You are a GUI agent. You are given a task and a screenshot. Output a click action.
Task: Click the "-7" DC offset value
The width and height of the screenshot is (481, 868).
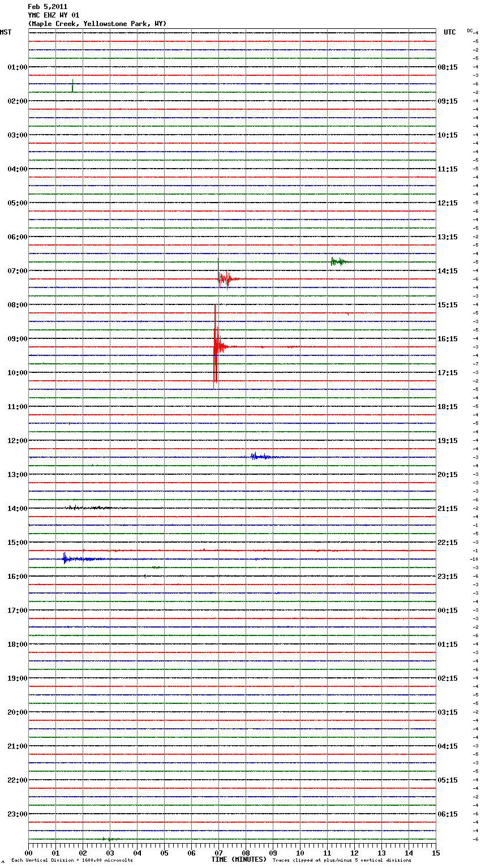(476, 364)
